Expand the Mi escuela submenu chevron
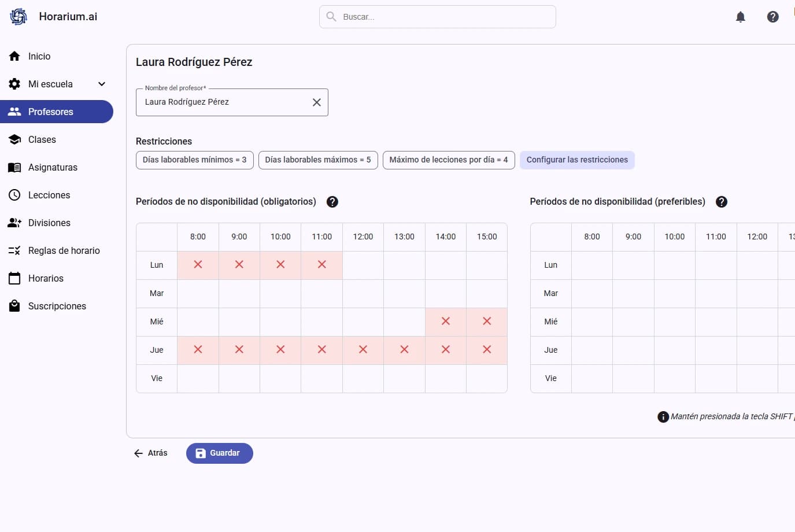Screen dimensions: 795x532 click(x=102, y=84)
